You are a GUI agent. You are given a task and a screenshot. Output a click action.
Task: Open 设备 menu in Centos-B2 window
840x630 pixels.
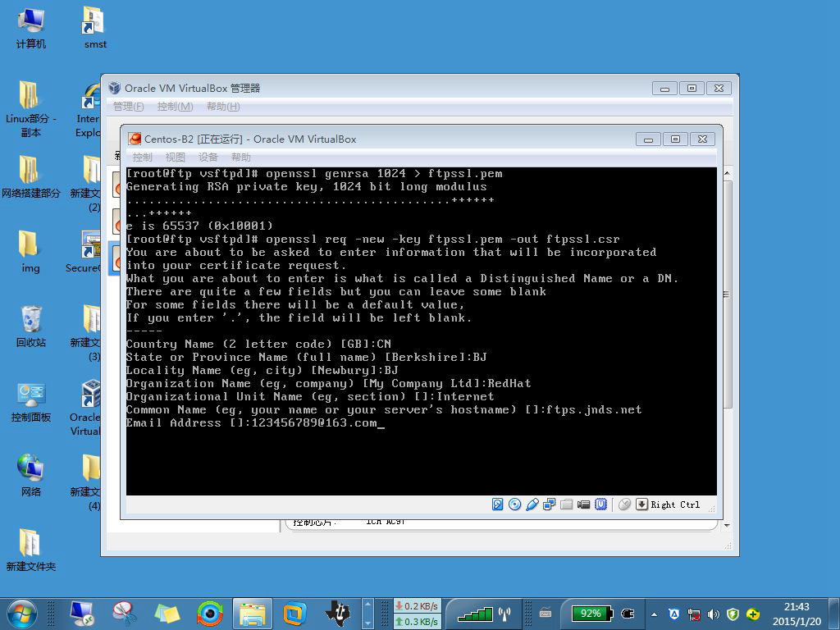point(208,157)
